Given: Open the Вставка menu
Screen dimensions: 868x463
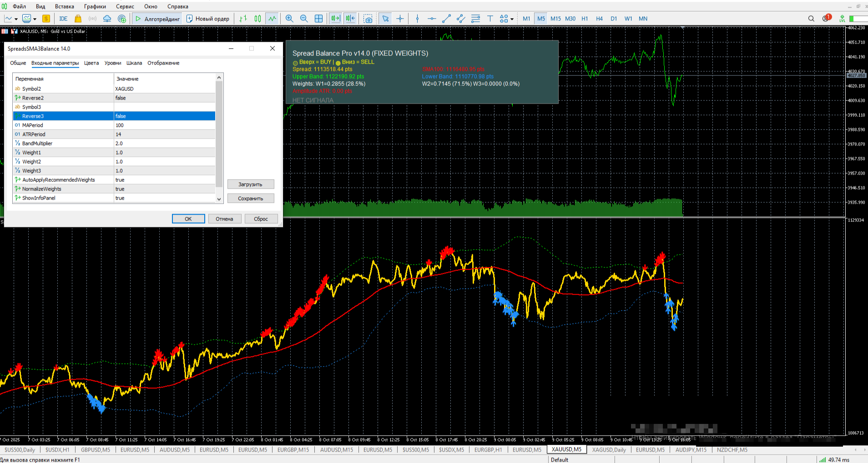Looking at the screenshot, I should pyautogui.click(x=65, y=6).
